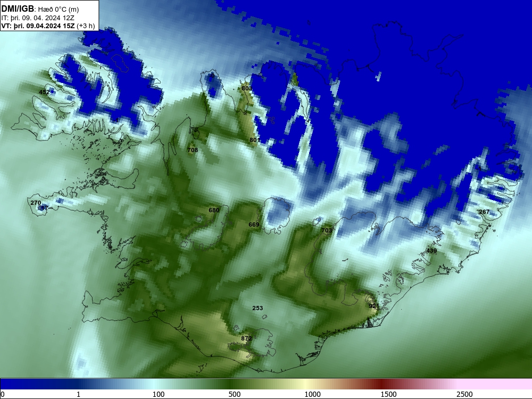532x399 pixels.
Task: Click the 669 height label
Action: 254,225
